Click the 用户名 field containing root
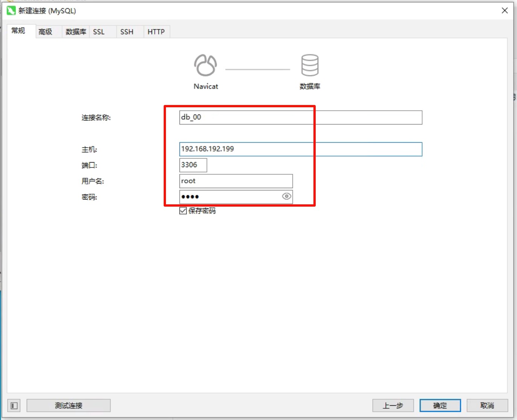 [236, 181]
